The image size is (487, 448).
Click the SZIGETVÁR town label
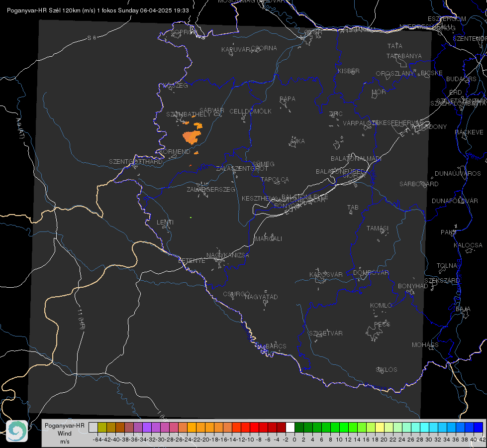click(x=326, y=334)
